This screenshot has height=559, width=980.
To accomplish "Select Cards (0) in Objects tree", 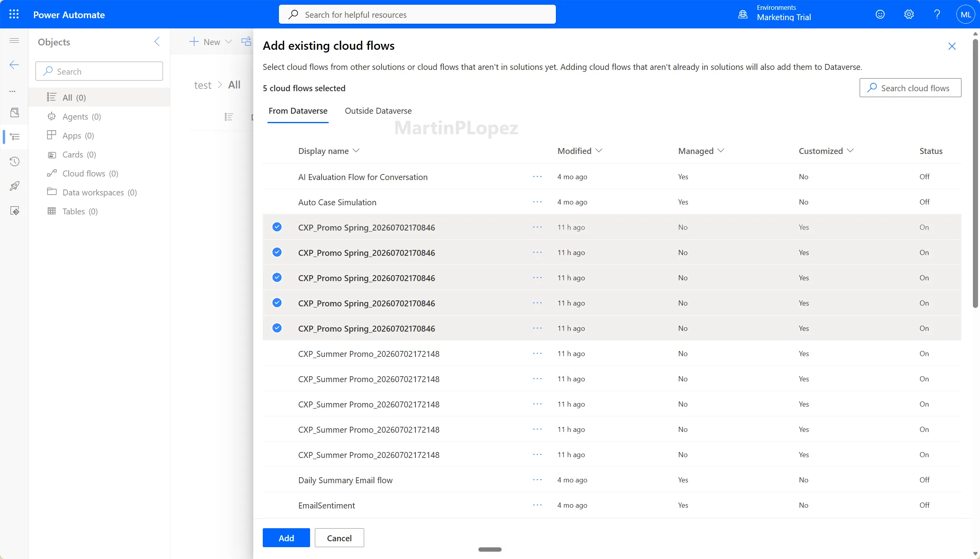I will pos(99,154).
